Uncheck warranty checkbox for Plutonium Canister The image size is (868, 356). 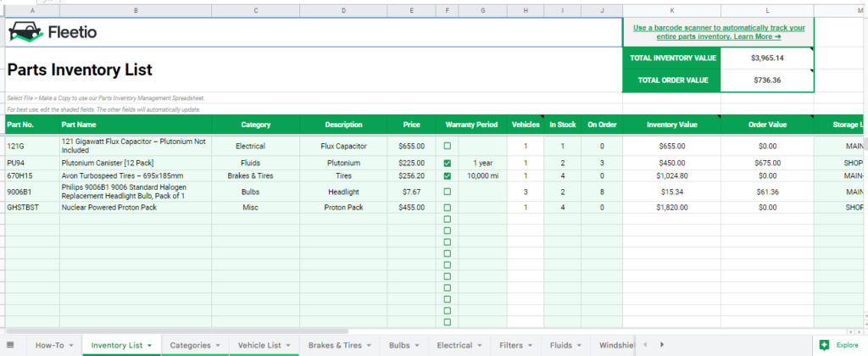point(448,164)
